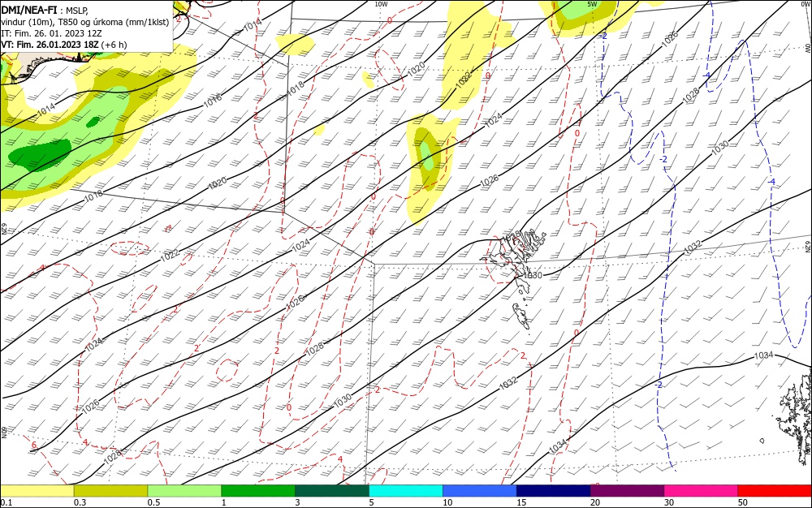Click the olive 0.3 mm legend swatch

[110, 491]
